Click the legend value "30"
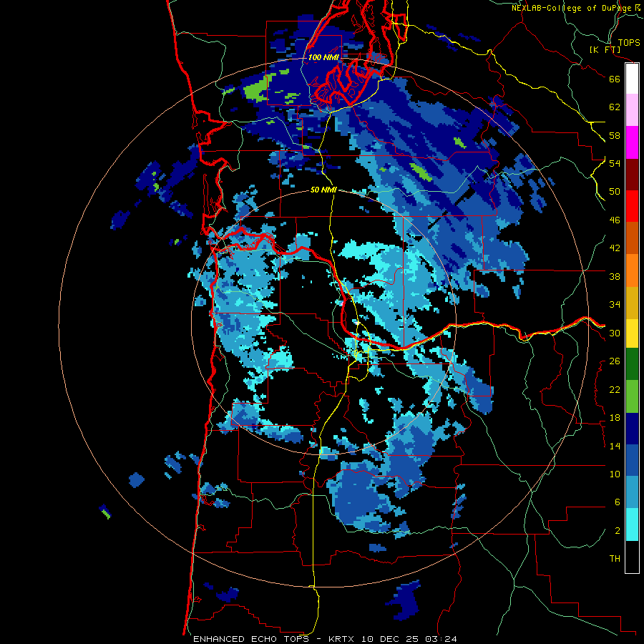644x644 pixels. pos(615,333)
